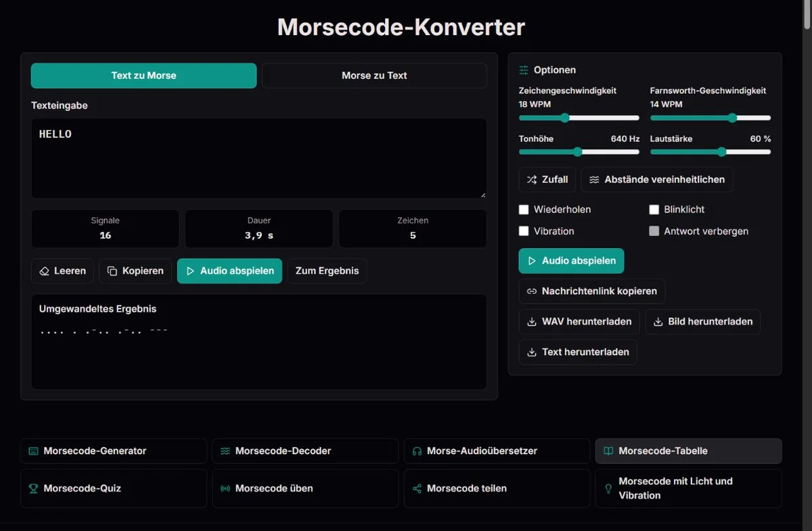The image size is (812, 531).
Task: Click the share icon on Morsecode teilen
Action: click(417, 488)
